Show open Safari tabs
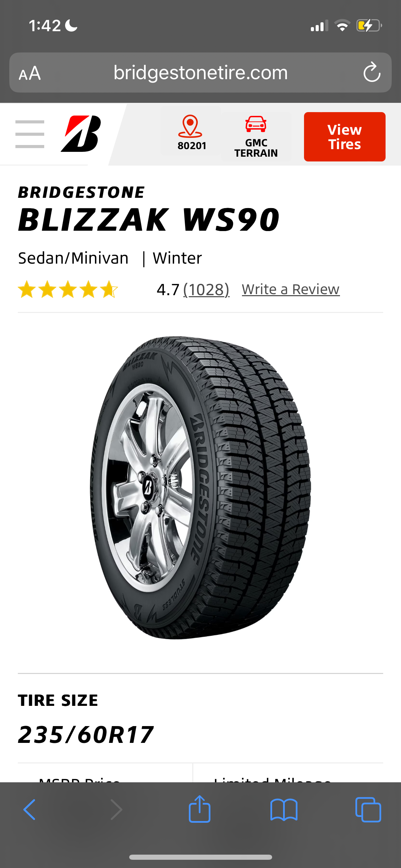Image resolution: width=401 pixels, height=868 pixels. [368, 810]
